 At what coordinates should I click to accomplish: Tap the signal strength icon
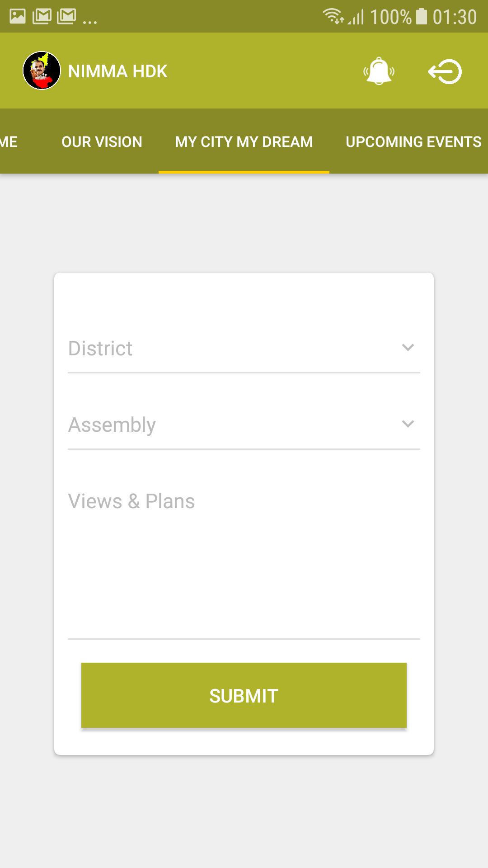(356, 17)
